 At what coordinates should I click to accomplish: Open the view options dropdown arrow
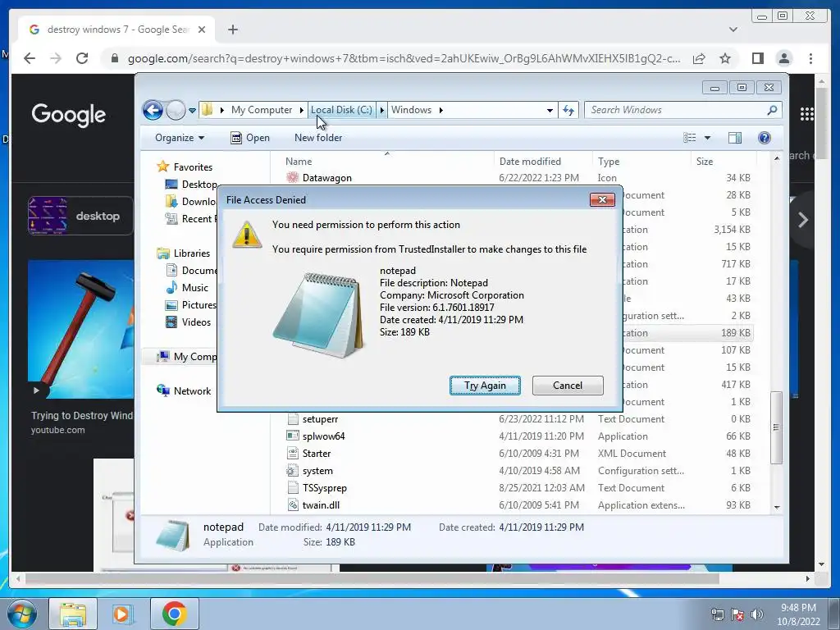pos(707,138)
